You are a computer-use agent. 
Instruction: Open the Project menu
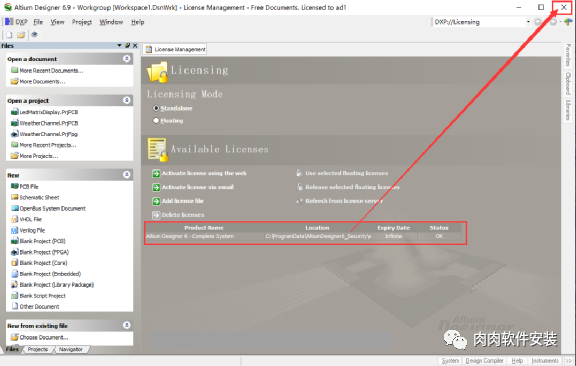82,22
